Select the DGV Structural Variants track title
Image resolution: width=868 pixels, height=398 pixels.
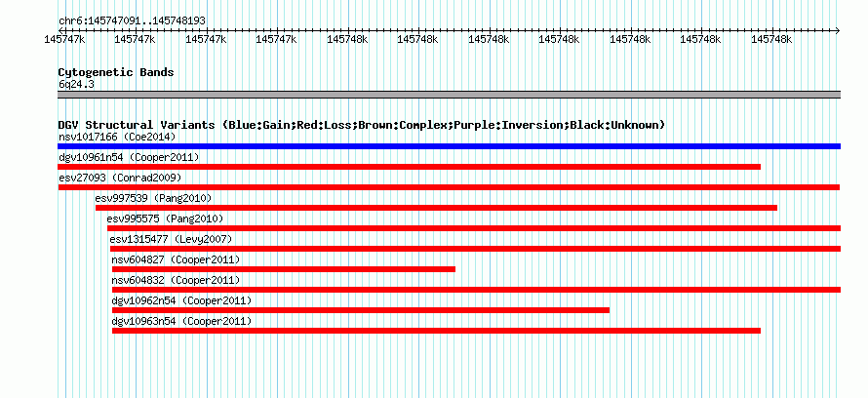click(362, 125)
